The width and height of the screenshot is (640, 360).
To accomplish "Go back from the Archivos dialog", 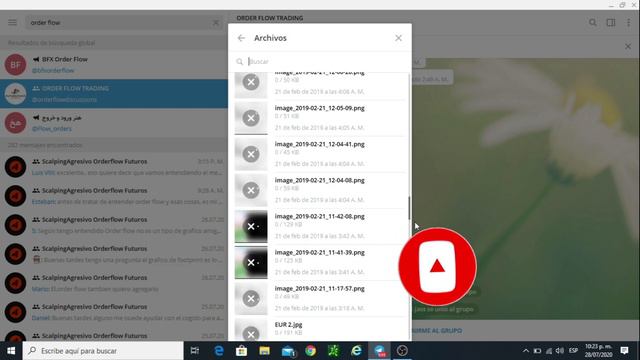I will click(x=241, y=38).
